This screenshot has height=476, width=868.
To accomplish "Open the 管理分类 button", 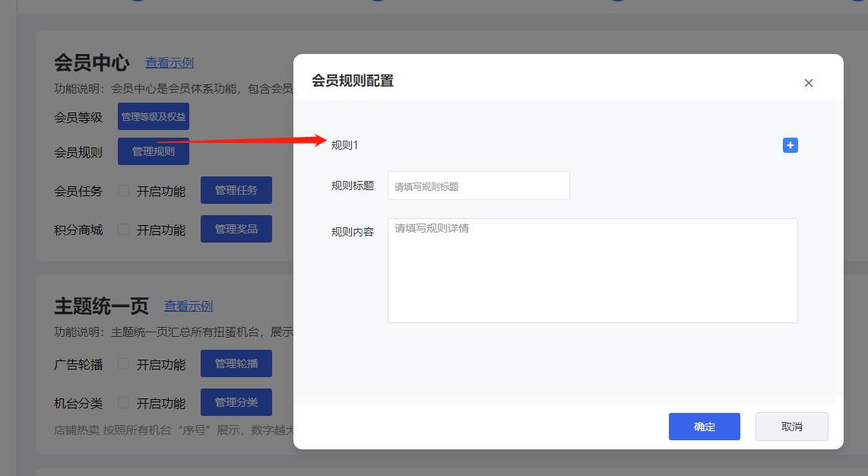I will [236, 402].
